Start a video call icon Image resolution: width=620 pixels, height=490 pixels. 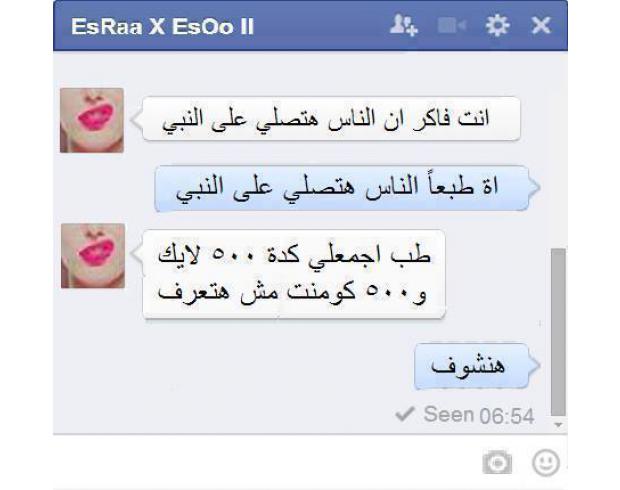452,26
